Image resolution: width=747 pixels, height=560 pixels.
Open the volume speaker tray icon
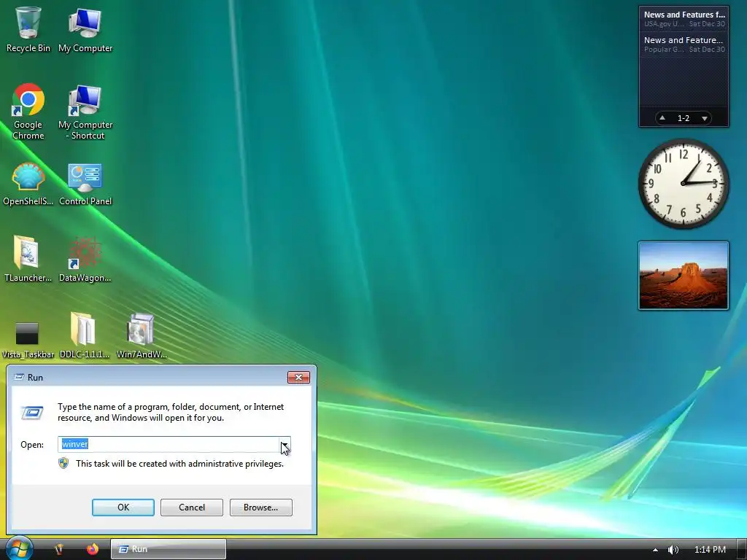pyautogui.click(x=673, y=550)
